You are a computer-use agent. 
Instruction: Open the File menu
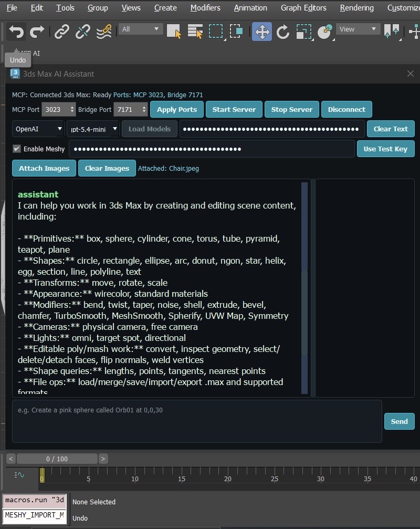(12, 8)
